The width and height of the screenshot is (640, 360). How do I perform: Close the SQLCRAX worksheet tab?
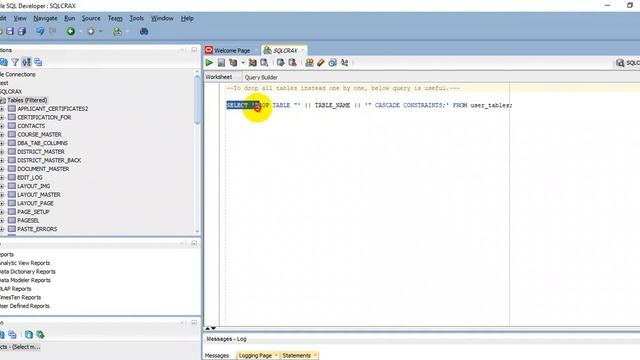(302, 50)
